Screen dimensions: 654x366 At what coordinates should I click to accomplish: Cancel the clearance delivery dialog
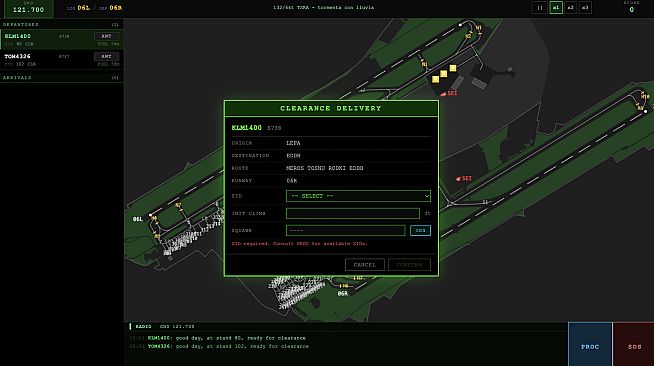coord(365,265)
